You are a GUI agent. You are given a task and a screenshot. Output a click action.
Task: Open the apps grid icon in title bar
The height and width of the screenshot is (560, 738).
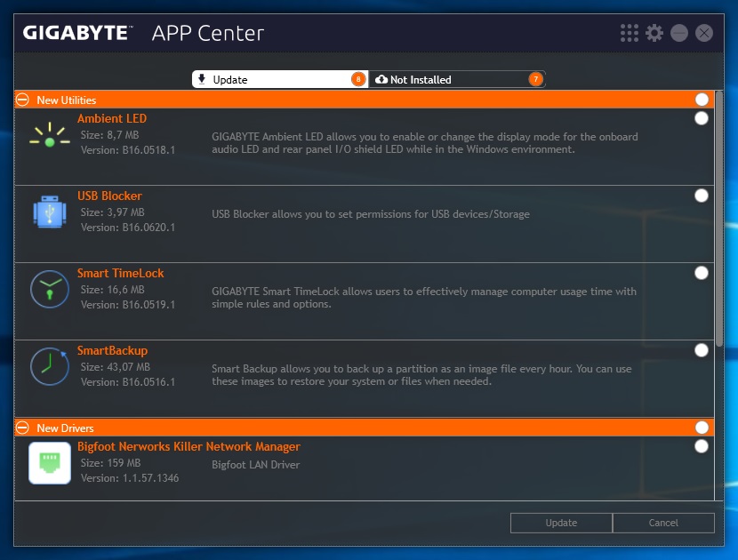tap(630, 33)
